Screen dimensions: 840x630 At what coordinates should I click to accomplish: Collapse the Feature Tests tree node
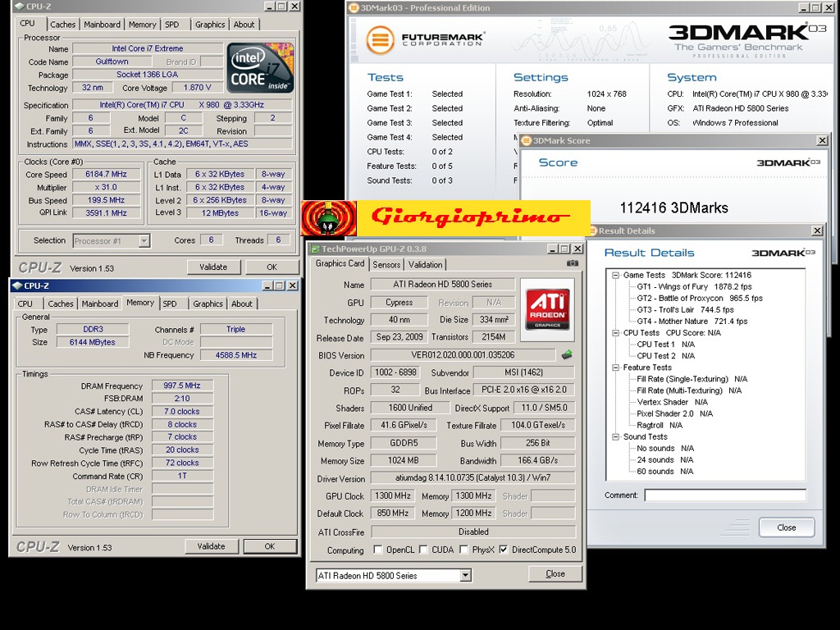tap(616, 367)
